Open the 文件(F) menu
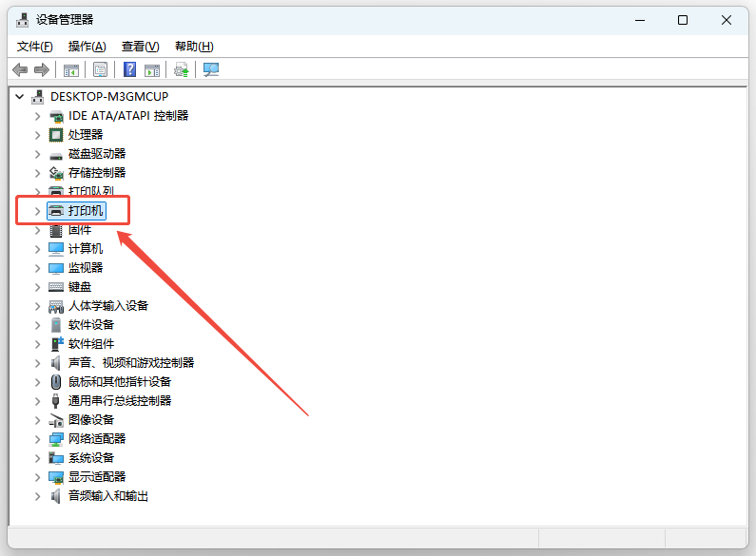 point(35,47)
